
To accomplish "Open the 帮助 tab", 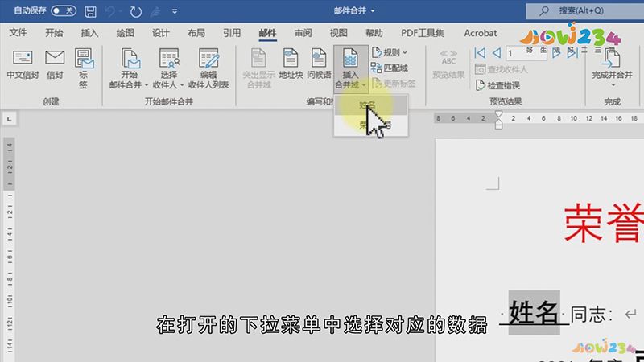I will [374, 33].
